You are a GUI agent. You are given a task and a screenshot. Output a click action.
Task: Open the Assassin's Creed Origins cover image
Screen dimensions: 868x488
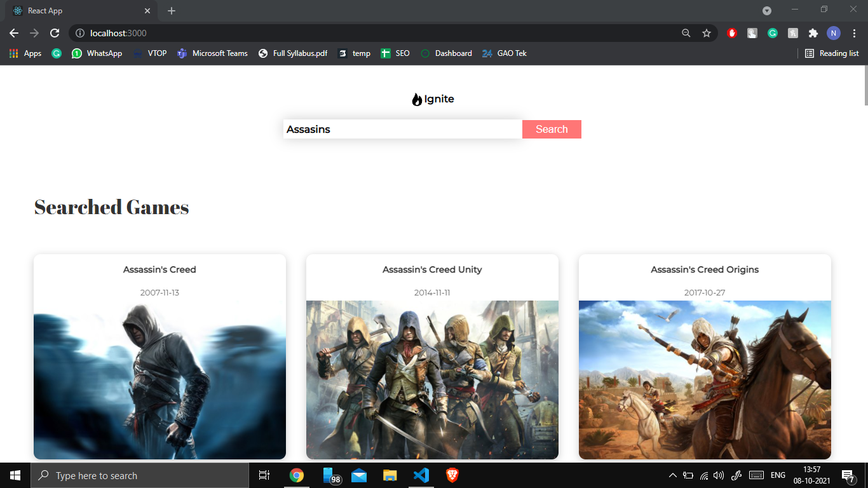pyautogui.click(x=705, y=380)
